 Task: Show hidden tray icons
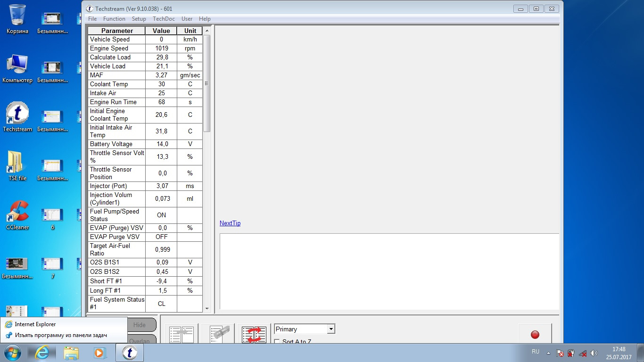[x=548, y=353]
